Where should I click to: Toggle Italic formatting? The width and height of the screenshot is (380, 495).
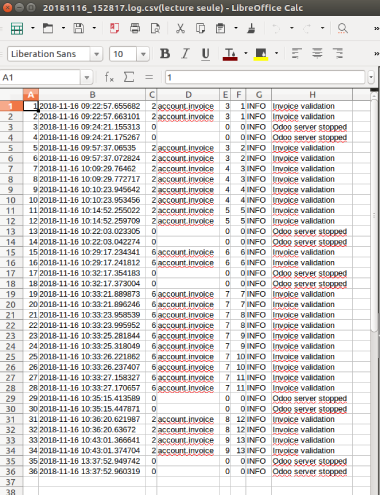click(185, 53)
